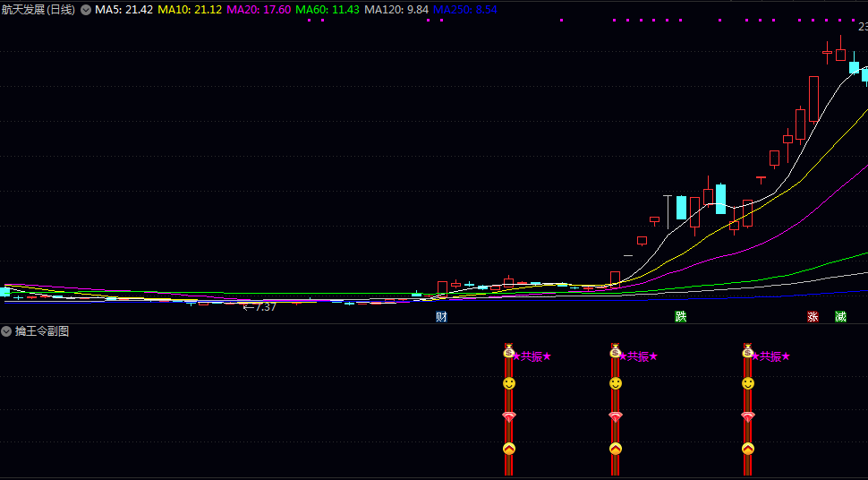Click the 航天发展(日线) stock title
This screenshot has height=480, width=868.
click(38, 10)
